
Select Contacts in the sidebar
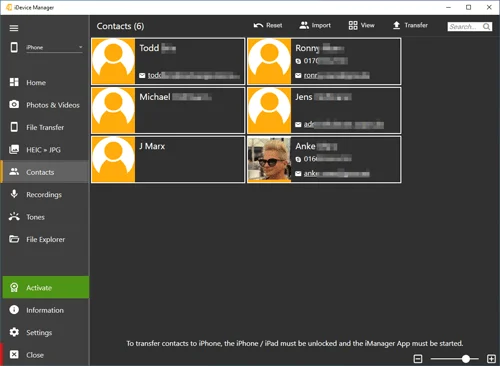click(x=45, y=172)
